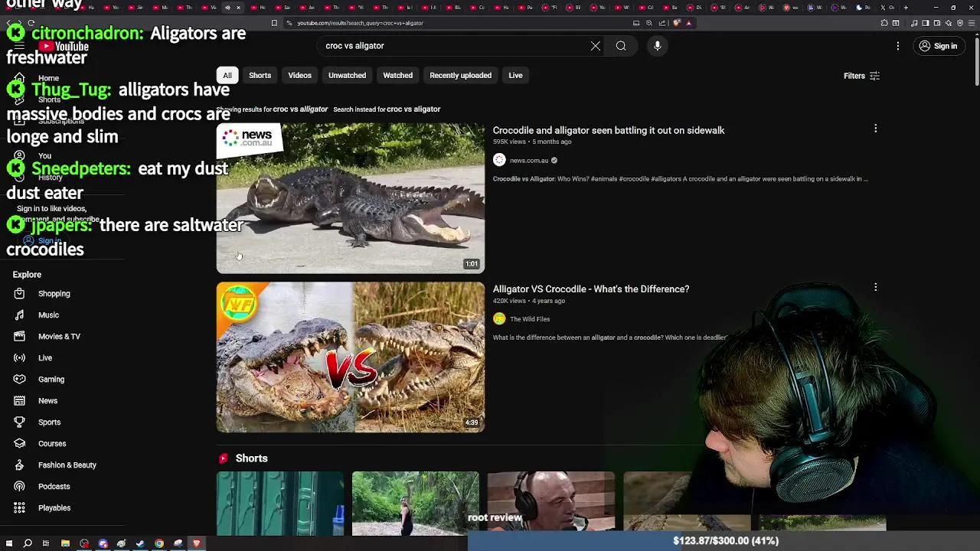Open Leo AI assistant icon in toolbar

[x=949, y=23]
